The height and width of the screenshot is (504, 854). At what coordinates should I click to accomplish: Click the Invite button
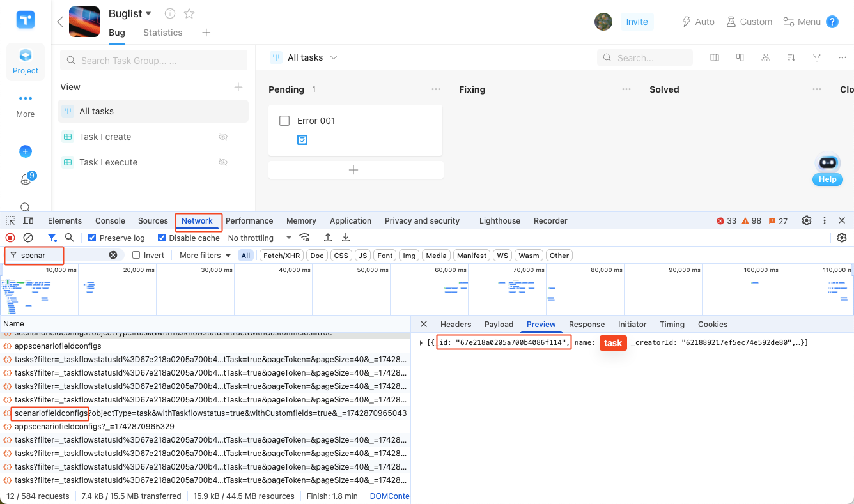tap(637, 22)
